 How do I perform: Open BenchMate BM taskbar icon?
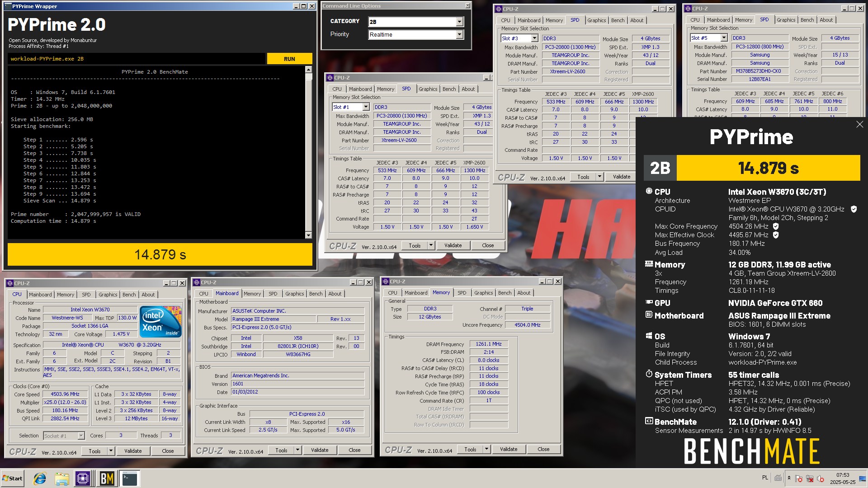pyautogui.click(x=107, y=479)
